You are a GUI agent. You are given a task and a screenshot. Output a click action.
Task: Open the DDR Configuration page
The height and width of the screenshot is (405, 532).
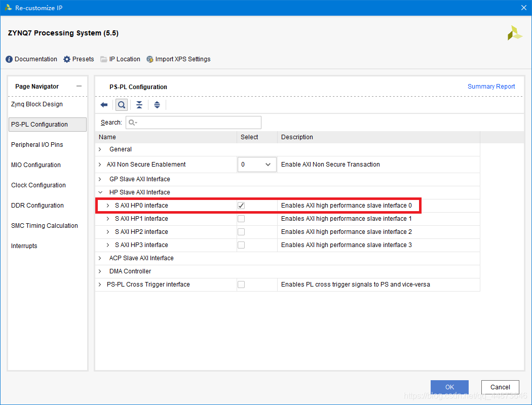[37, 206]
